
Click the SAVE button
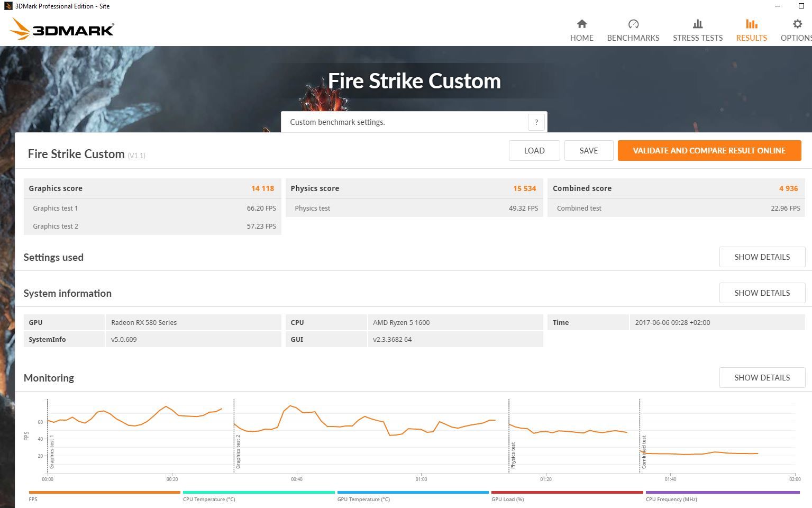(x=589, y=151)
